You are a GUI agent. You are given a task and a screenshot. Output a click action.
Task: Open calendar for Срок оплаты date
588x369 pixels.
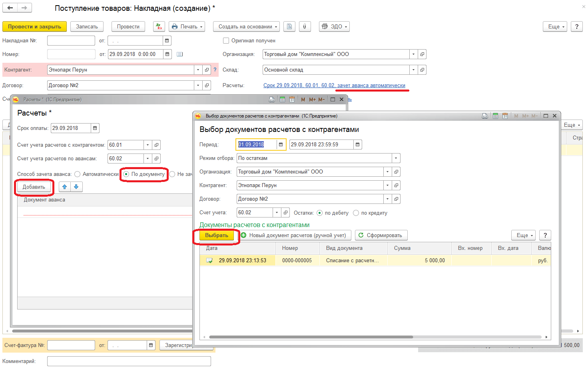pos(95,128)
